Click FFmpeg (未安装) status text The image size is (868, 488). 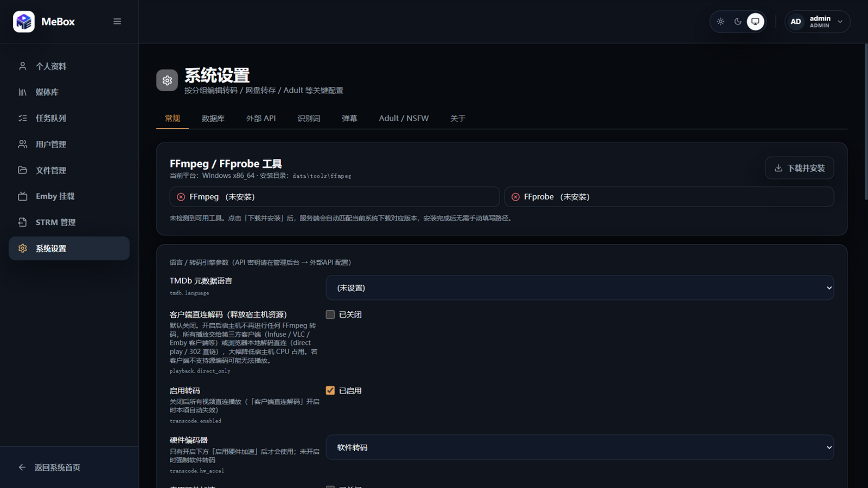coord(222,197)
